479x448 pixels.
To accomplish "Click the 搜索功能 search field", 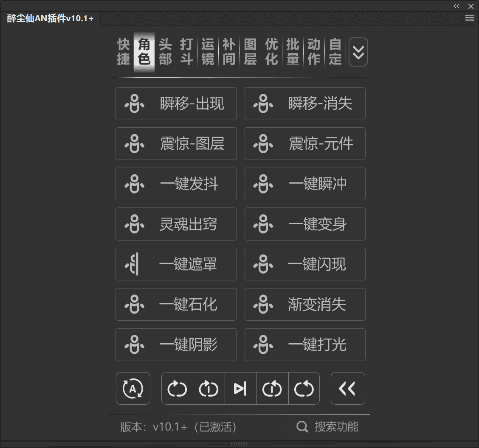I will [x=335, y=427].
